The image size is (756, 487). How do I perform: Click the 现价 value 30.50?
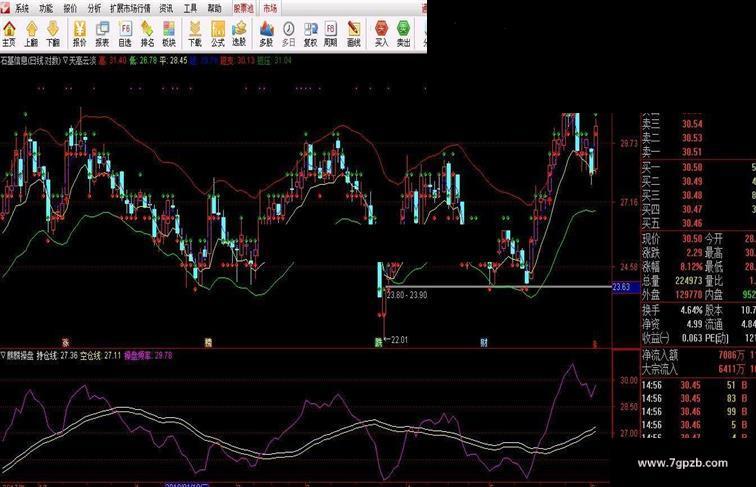(x=692, y=239)
